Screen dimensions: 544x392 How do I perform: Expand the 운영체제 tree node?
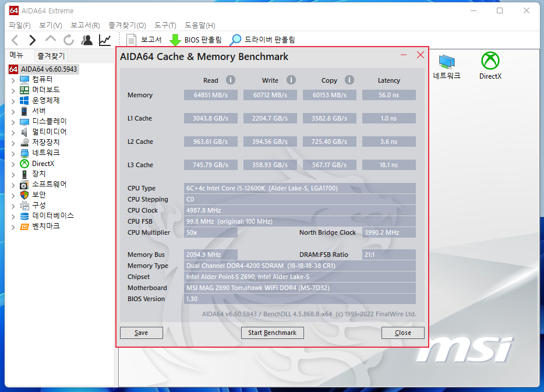pos(13,101)
